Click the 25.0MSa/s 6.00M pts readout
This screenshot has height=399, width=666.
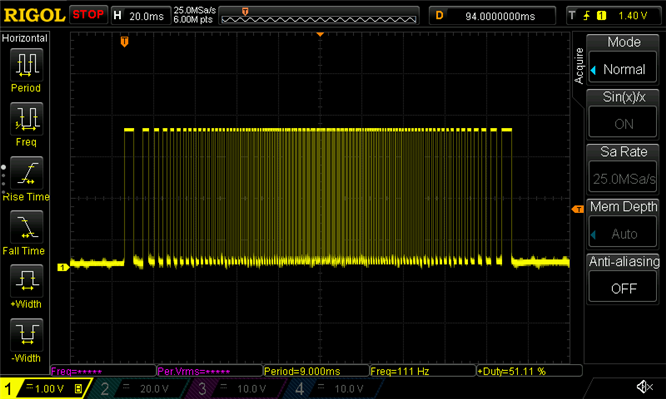coord(195,15)
